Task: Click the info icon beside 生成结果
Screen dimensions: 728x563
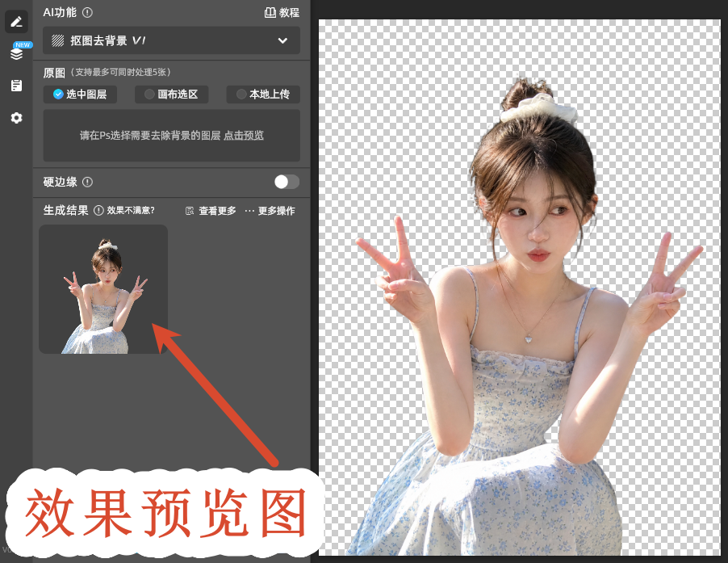Action: pos(98,211)
